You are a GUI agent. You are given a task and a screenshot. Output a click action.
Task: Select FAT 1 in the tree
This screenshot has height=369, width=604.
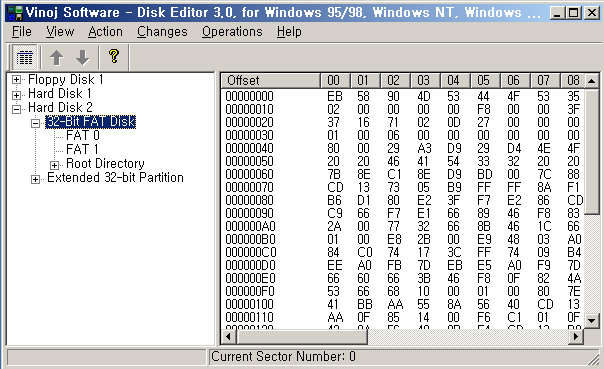click(x=82, y=149)
